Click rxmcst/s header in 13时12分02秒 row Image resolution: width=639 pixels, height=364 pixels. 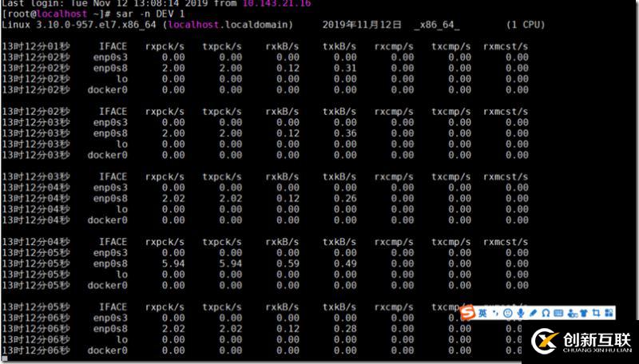coord(506,112)
